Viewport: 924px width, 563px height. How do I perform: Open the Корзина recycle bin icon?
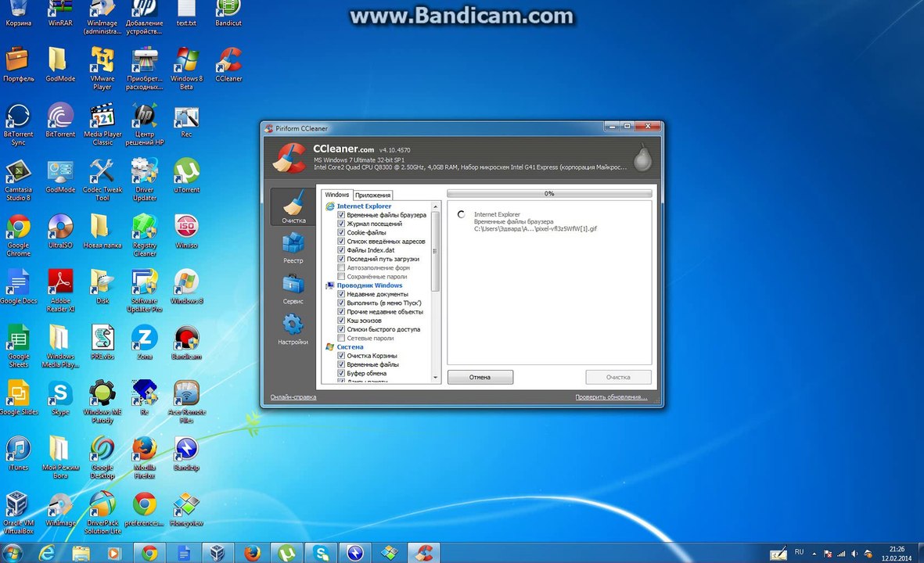(18, 13)
